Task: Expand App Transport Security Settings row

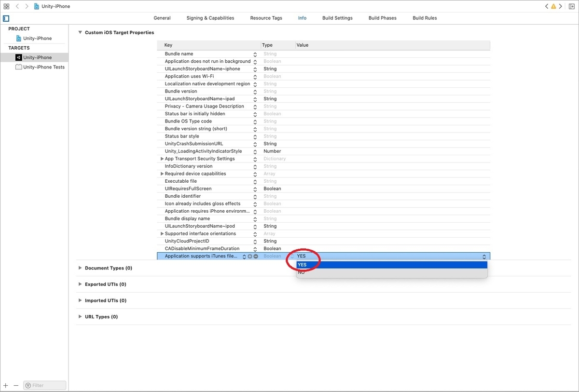Action: click(x=162, y=159)
